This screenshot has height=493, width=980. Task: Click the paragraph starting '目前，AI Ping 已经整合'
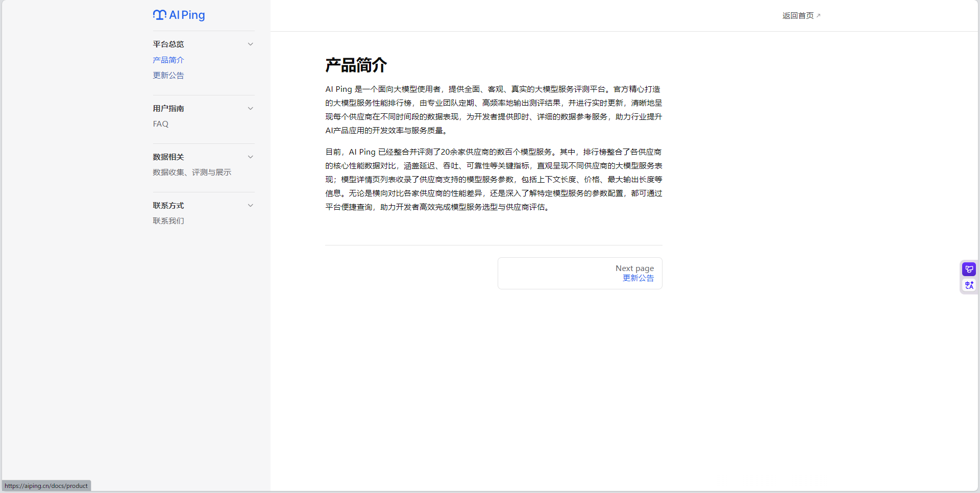point(494,180)
